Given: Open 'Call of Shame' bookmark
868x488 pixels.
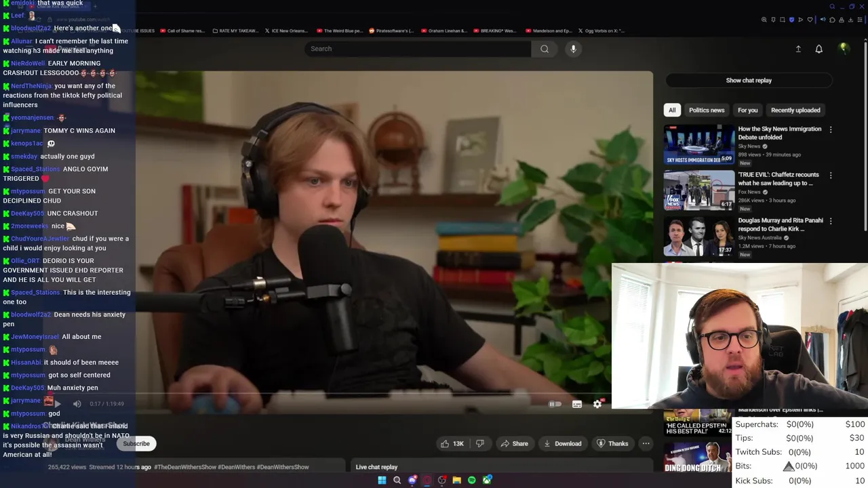Looking at the screenshot, I should pyautogui.click(x=182, y=30).
